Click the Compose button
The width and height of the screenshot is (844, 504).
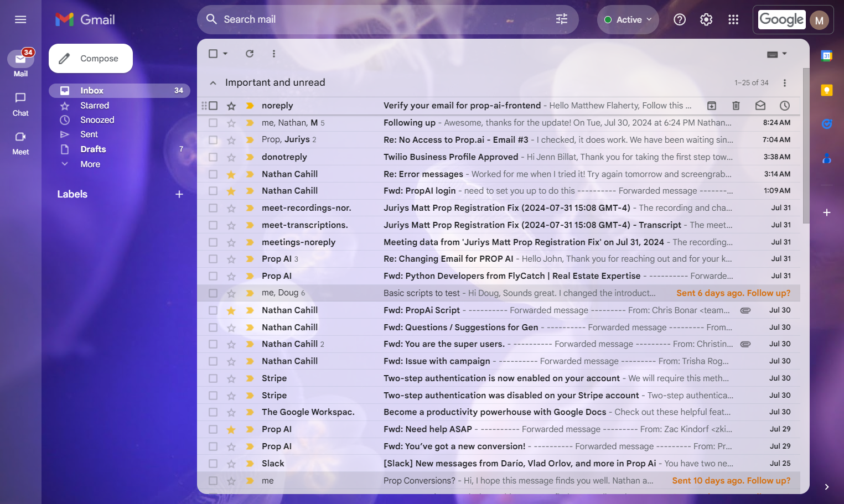tap(91, 59)
